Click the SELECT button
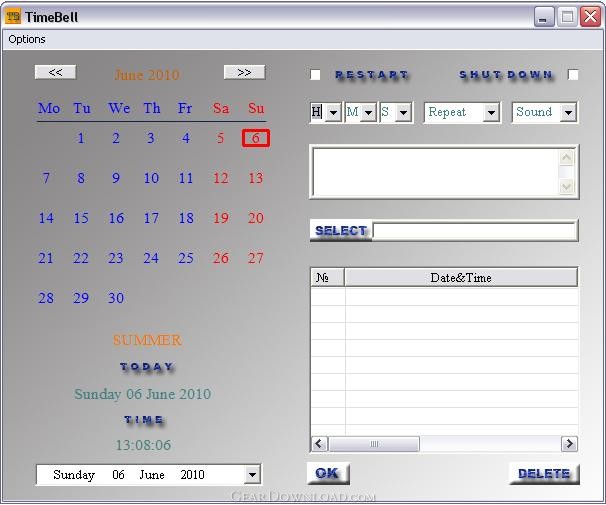This screenshot has width=606, height=505. [x=341, y=231]
